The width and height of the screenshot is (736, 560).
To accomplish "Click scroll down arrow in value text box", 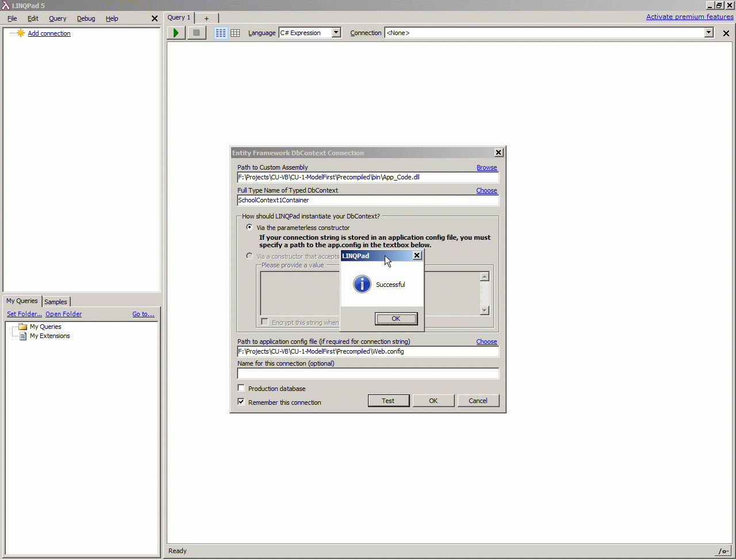I will [x=485, y=310].
